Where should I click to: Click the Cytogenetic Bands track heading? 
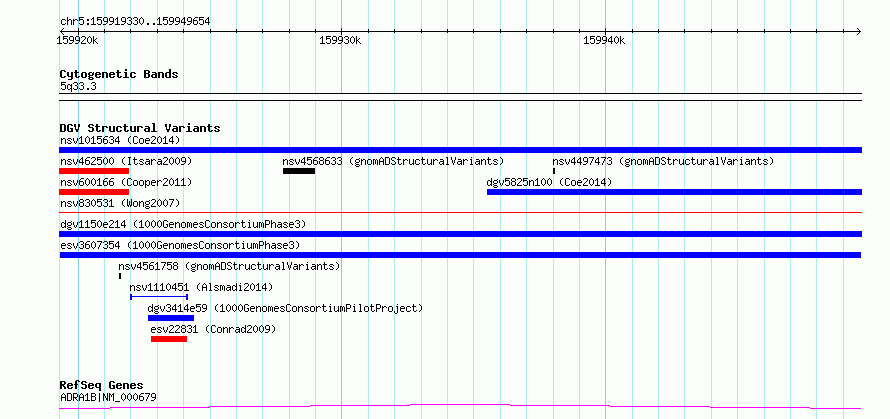(x=119, y=74)
